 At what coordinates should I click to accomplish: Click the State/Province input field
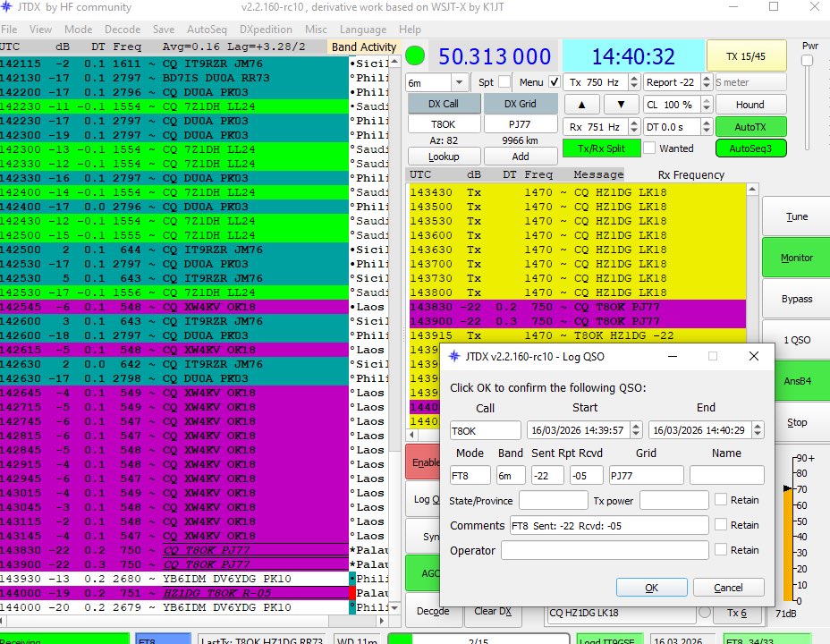click(553, 500)
